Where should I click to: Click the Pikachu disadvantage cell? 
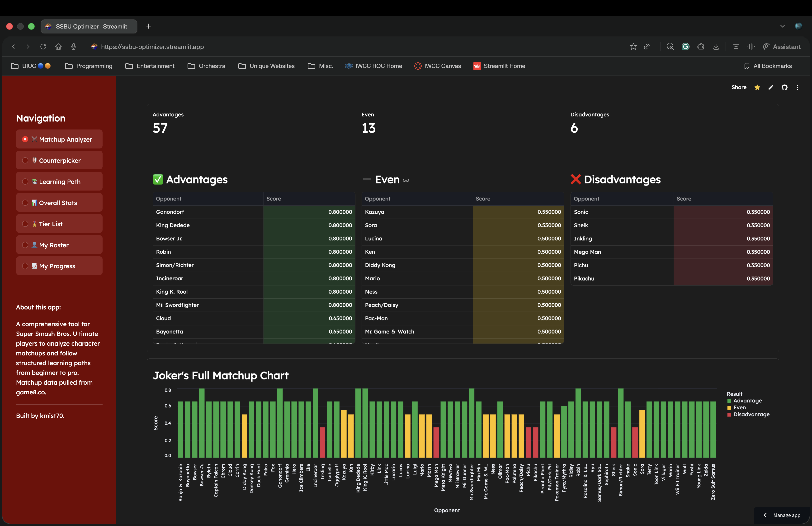tap(622, 278)
